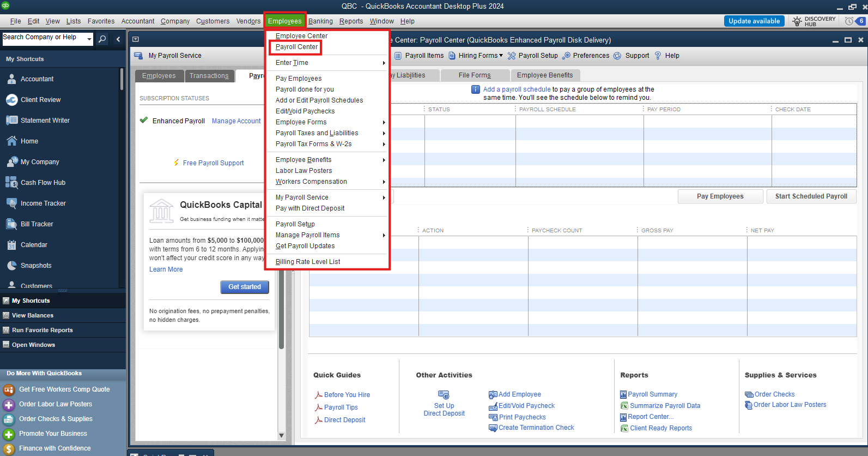Click the Update available button
Viewport: 868px width, 456px height.
(754, 21)
